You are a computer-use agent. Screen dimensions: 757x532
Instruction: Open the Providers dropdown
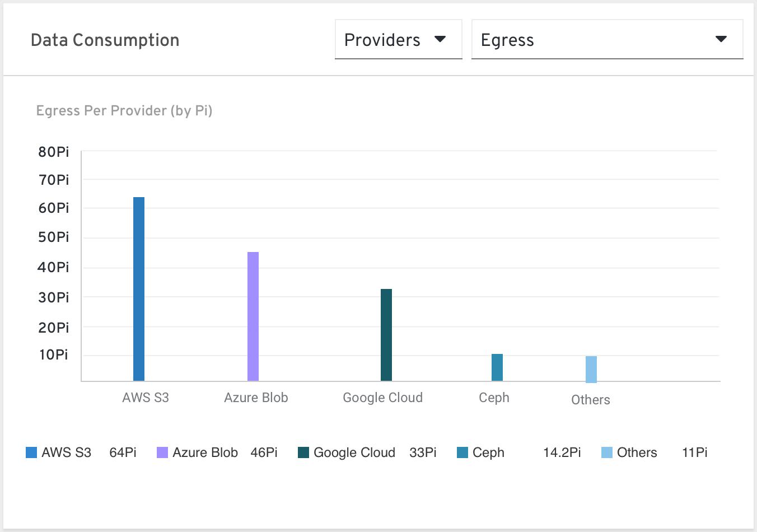coord(398,39)
